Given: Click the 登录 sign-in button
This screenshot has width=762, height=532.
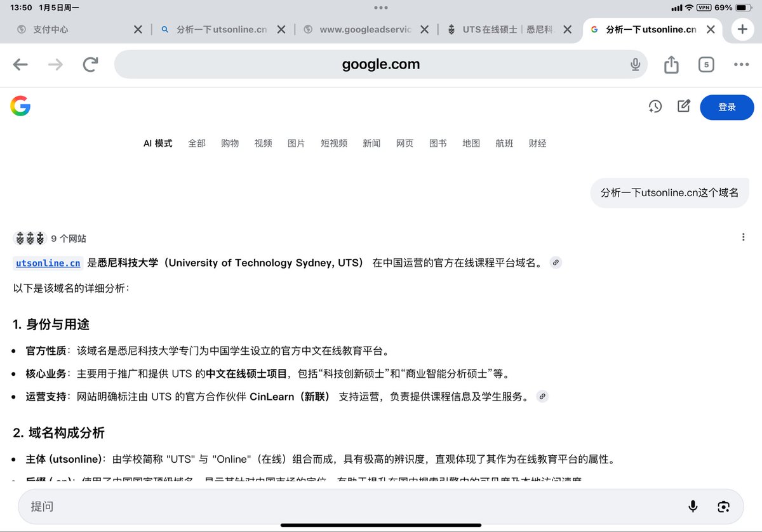Looking at the screenshot, I should click(727, 107).
